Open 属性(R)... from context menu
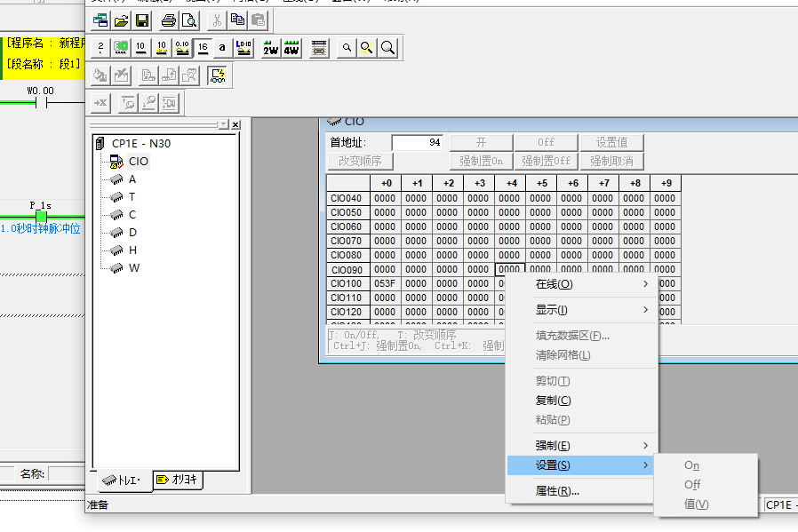The image size is (798, 532). coord(557,491)
